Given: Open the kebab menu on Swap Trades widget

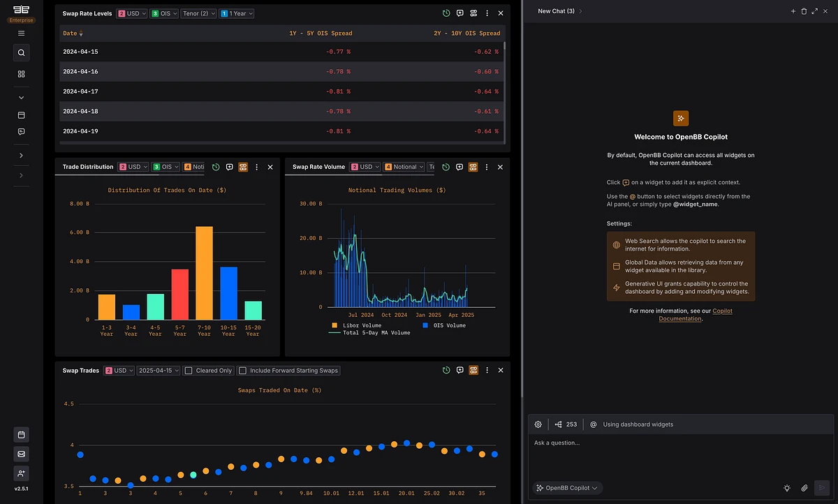Looking at the screenshot, I should click(x=487, y=371).
